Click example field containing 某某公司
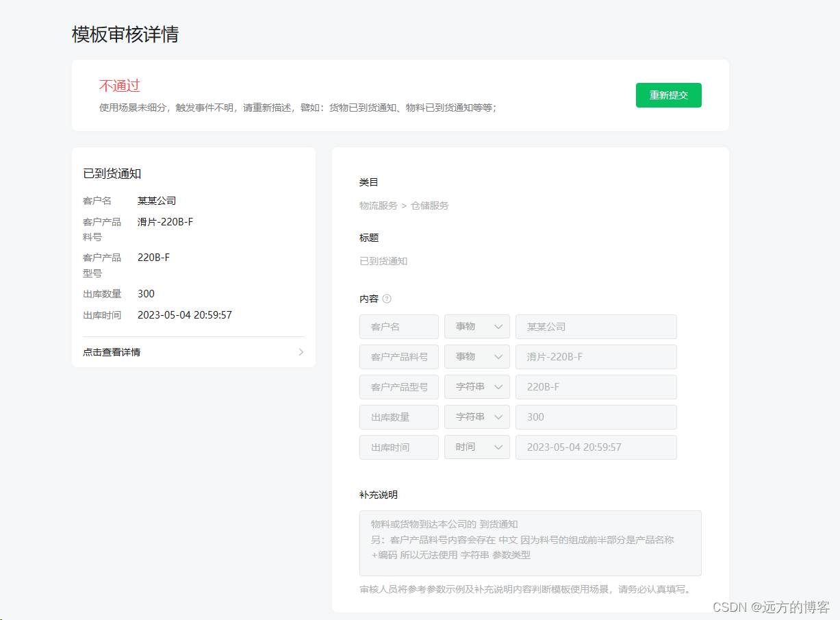Viewport: 840px width, 620px height. point(596,327)
